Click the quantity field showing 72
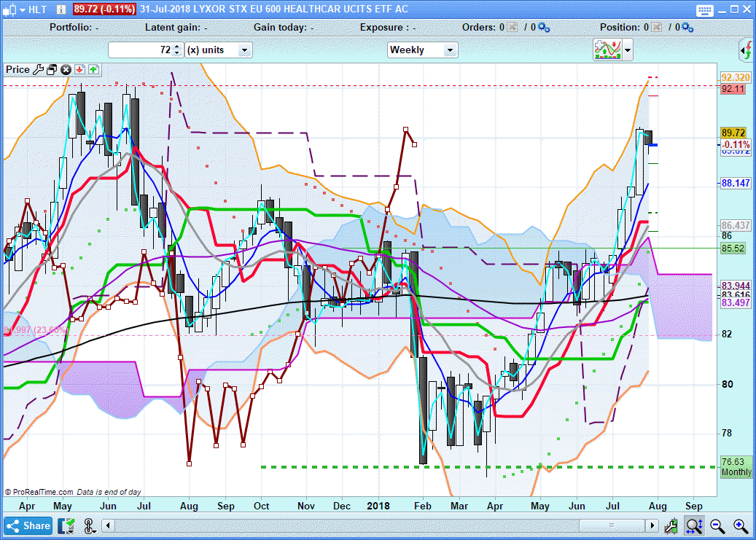 141,50
